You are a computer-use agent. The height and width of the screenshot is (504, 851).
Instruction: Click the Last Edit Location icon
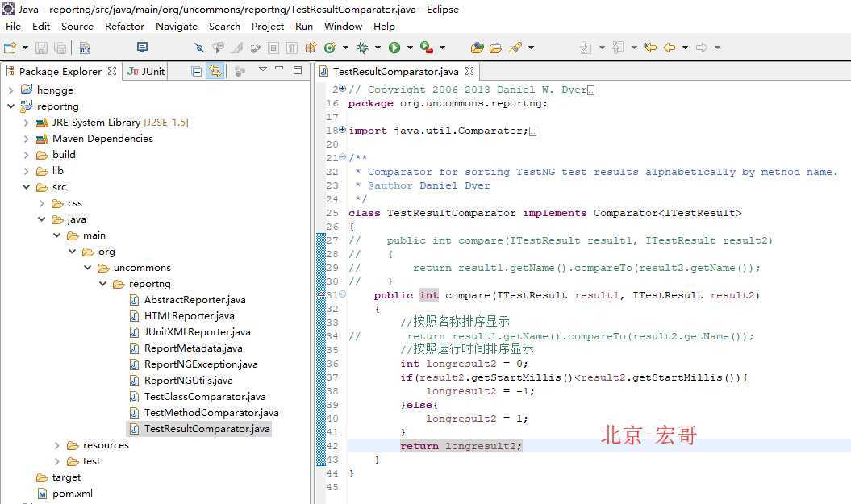point(649,48)
